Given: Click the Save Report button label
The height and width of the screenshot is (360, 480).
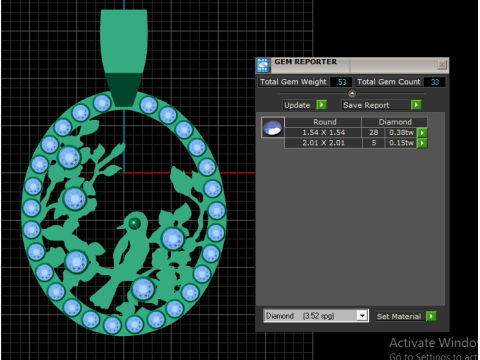Looking at the screenshot, I should click(x=375, y=105).
